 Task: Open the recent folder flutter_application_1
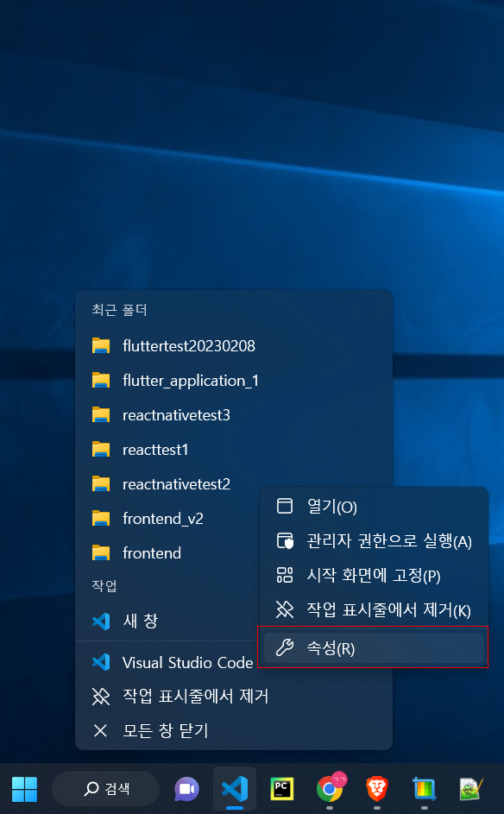pos(234,381)
